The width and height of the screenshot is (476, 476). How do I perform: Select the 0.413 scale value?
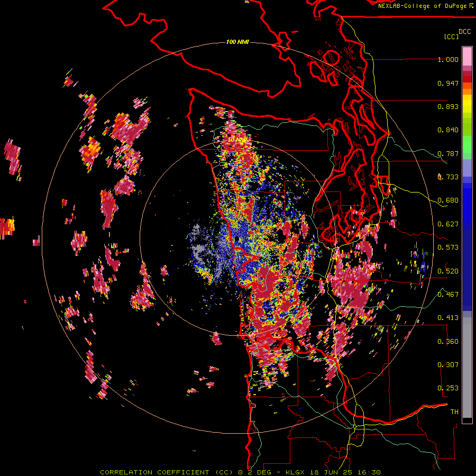[448, 318]
